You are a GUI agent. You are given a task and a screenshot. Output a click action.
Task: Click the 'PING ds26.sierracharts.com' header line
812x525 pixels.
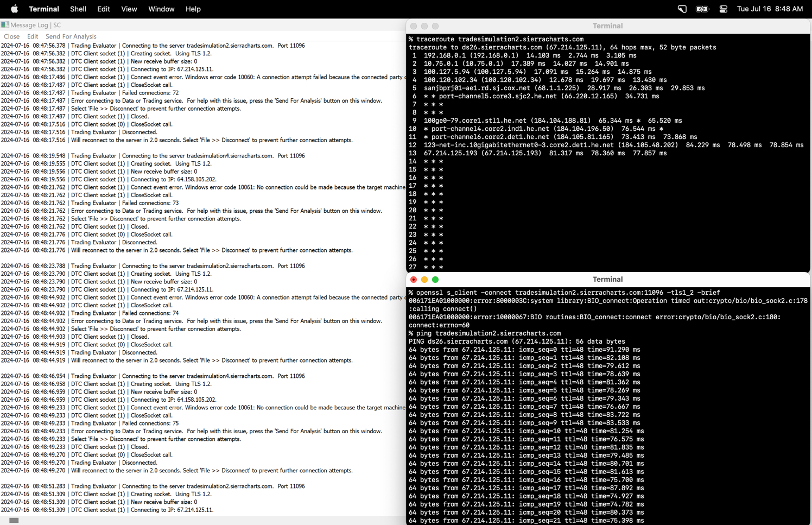point(517,341)
